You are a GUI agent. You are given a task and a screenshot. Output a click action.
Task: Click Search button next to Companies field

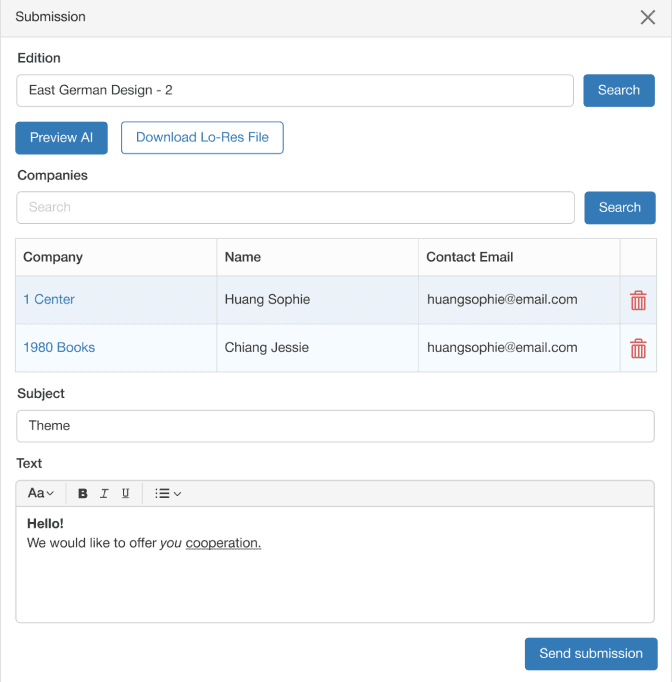click(x=619, y=207)
